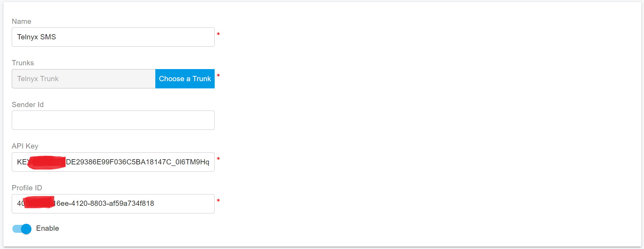Click the Trunks field label
The height and width of the screenshot is (249, 644).
23,63
